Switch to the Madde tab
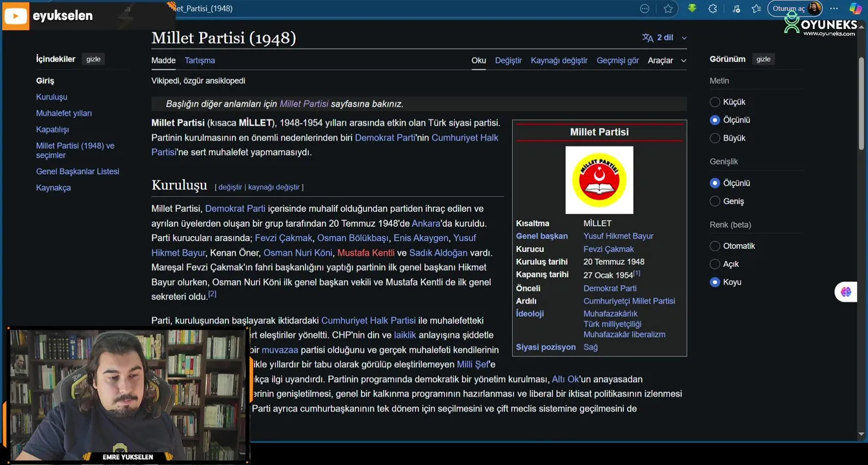Viewport: 868px width, 465px height. coord(163,61)
